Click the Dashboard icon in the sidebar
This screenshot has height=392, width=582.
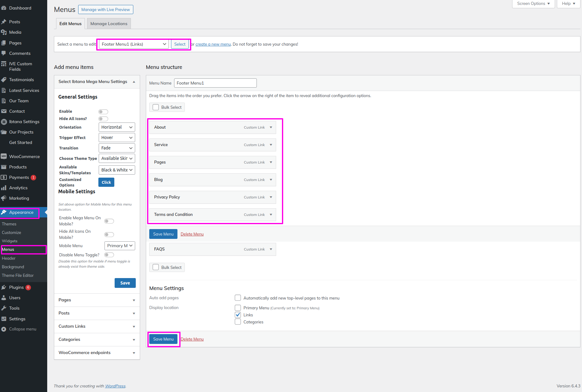pyautogui.click(x=4, y=8)
